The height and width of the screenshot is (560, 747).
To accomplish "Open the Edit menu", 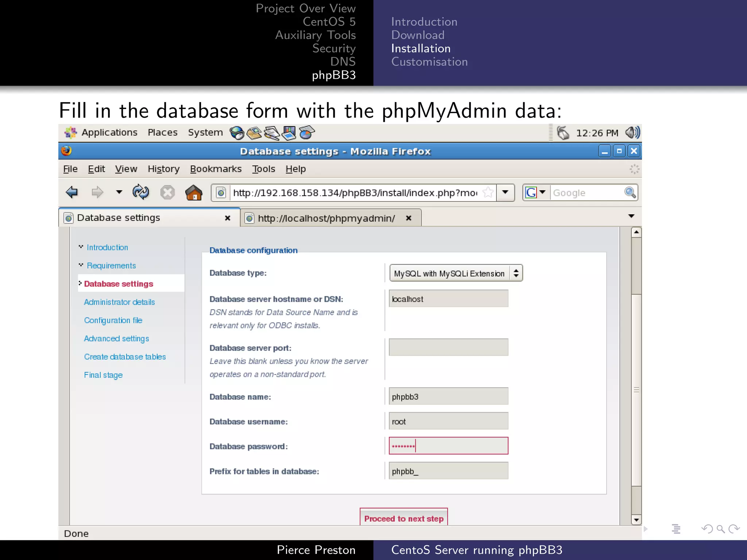I will tap(96, 169).
